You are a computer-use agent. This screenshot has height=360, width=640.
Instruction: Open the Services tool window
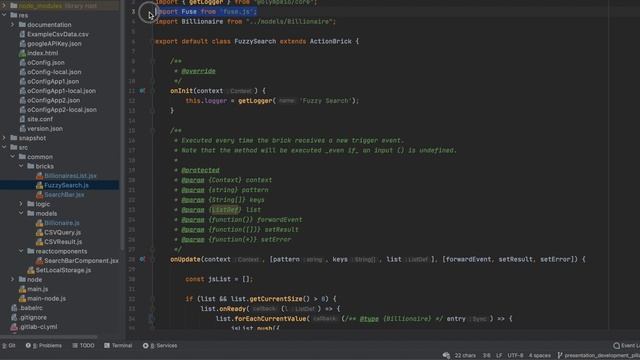[160, 346]
